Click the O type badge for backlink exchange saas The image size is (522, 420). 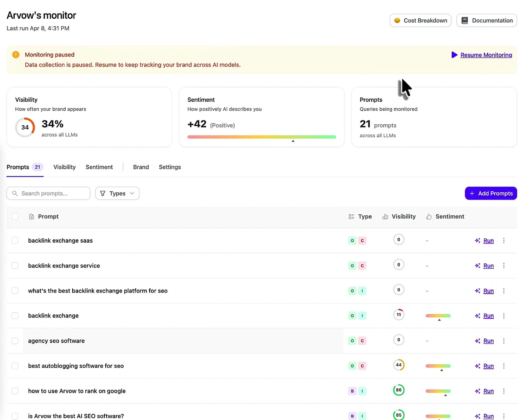tap(352, 240)
